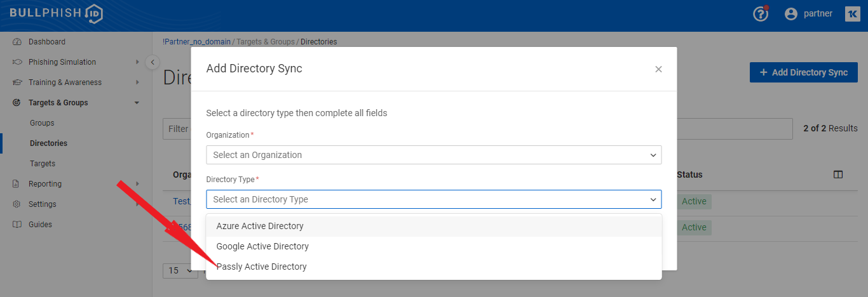
Task: Select Azure Active Directory option
Action: [x=433, y=226]
